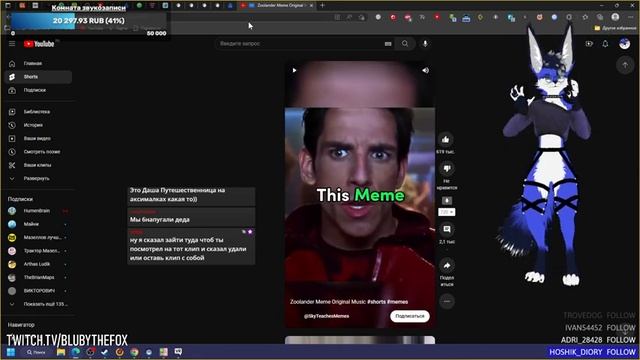Like the Short with thumbs-up
The image size is (640, 360).
click(446, 140)
